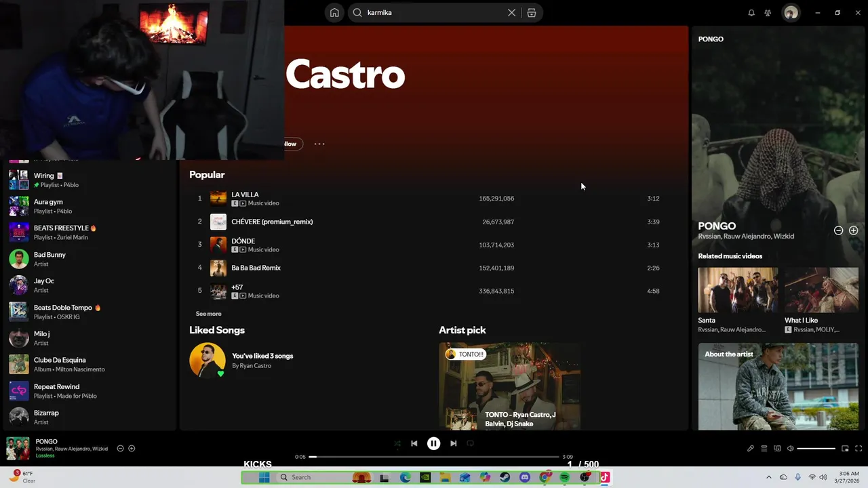Open the About the artist card
The width and height of the screenshot is (868, 488).
778,386
